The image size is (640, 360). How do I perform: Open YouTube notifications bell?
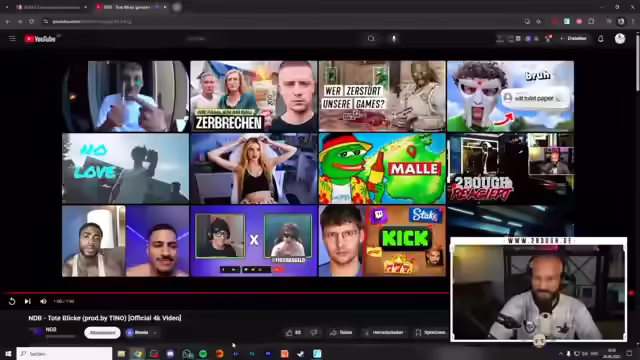tap(600, 39)
